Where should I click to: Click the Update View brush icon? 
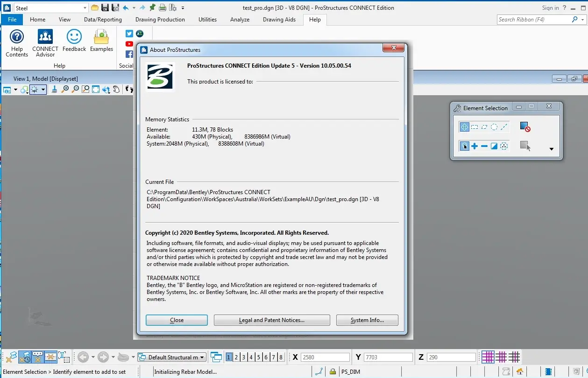54,90
